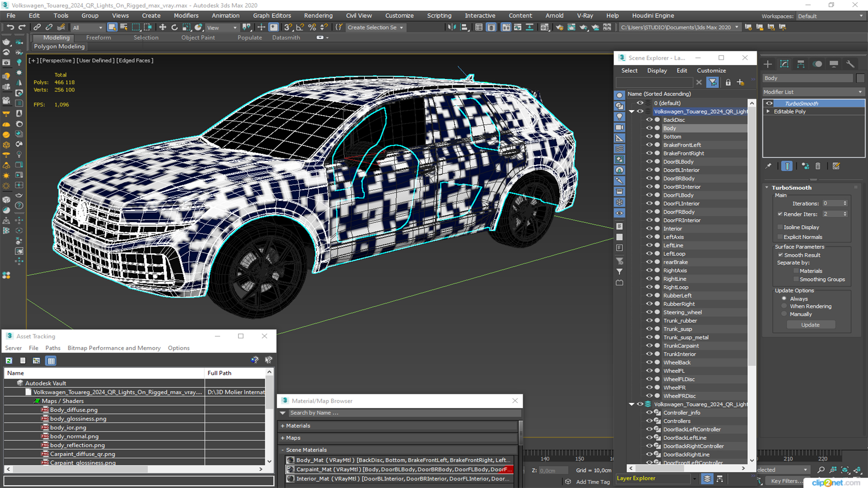Click the Undo arrow icon
Image resolution: width=868 pixels, height=488 pixels.
10,28
